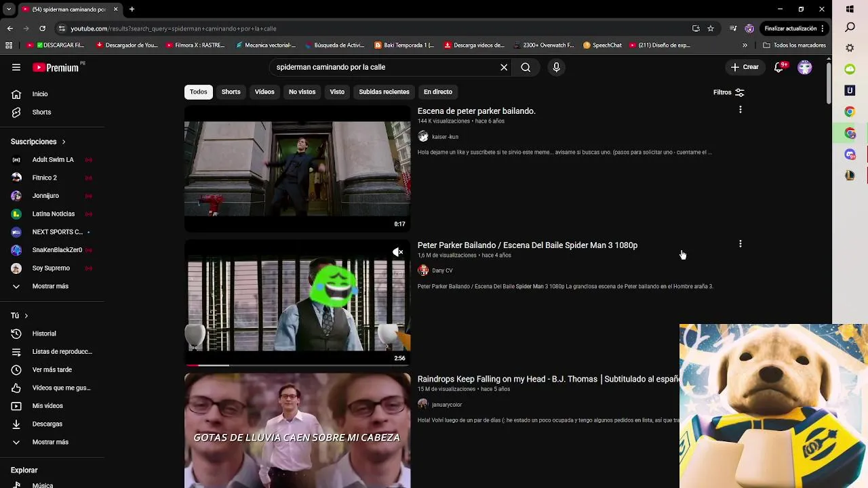Unmute the preview of the Peter Parker Bailando thumbnail
The image size is (868, 488).
point(397,252)
